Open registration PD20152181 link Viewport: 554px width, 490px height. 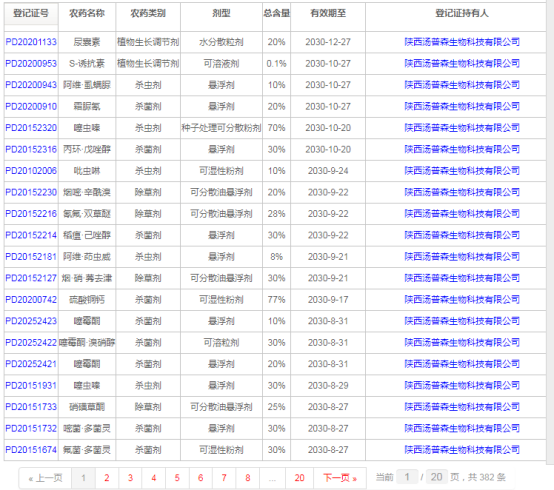click(x=31, y=257)
